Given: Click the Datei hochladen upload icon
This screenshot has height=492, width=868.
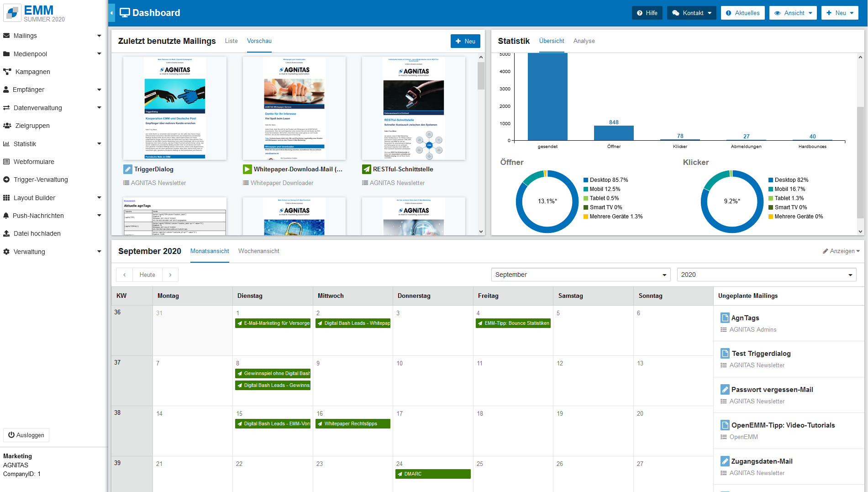Looking at the screenshot, I should click(6, 233).
